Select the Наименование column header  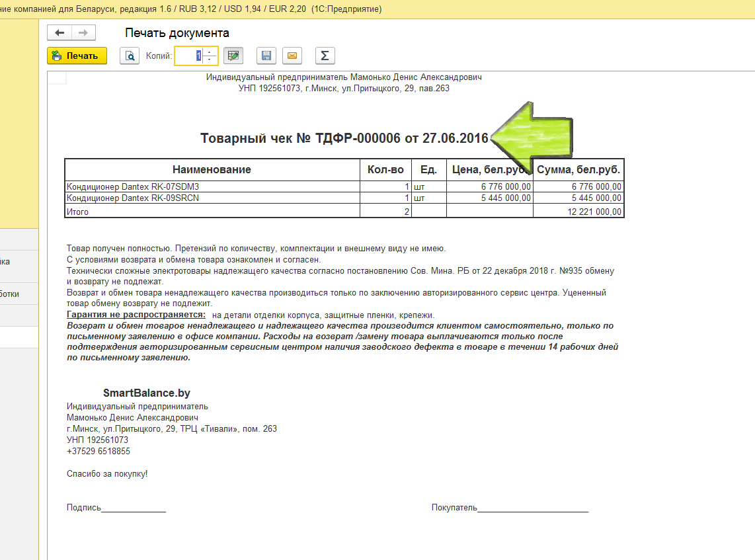coord(212,169)
